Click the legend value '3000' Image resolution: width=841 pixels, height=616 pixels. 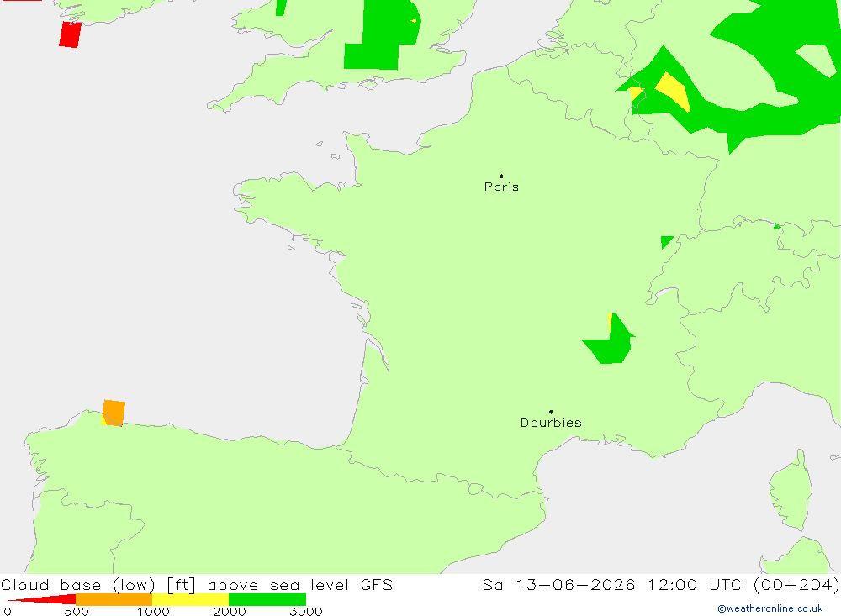click(306, 611)
